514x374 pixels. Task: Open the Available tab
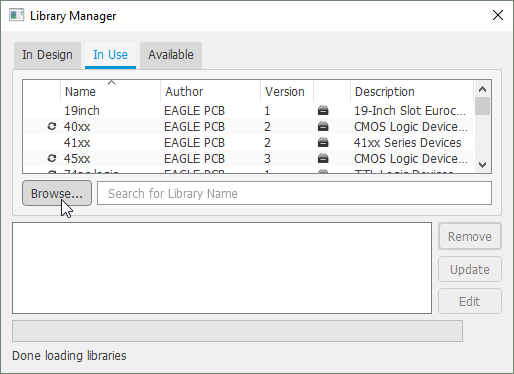(171, 55)
